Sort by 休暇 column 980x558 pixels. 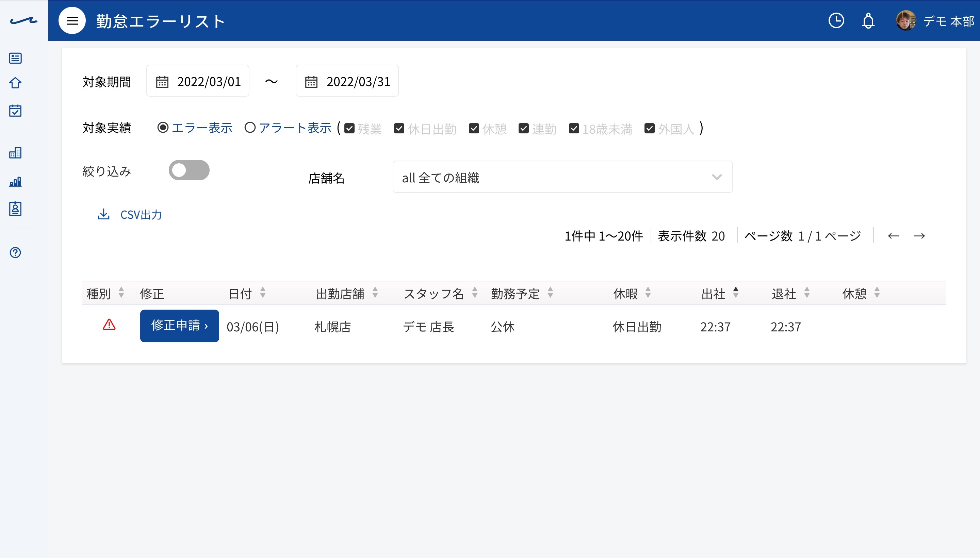pos(648,293)
